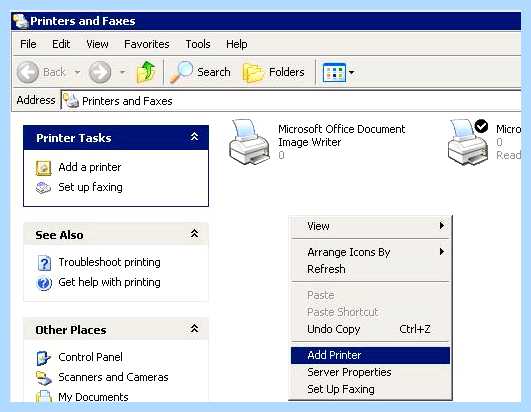Click the Add a printer icon

(x=44, y=168)
